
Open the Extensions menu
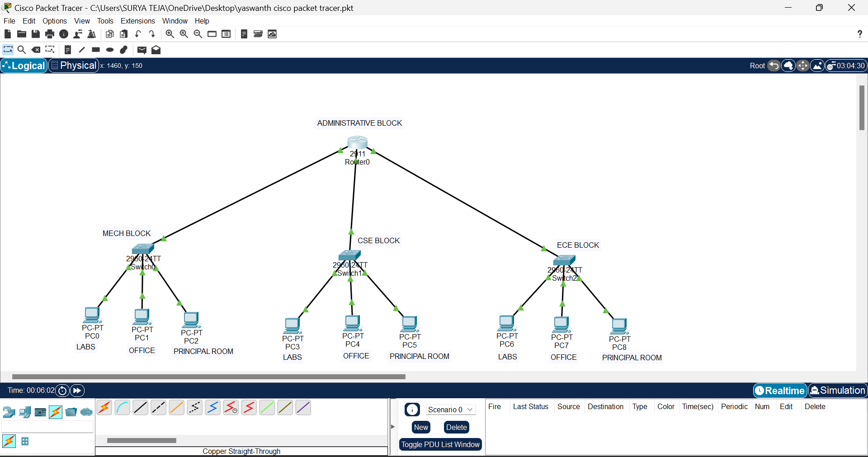tap(137, 21)
